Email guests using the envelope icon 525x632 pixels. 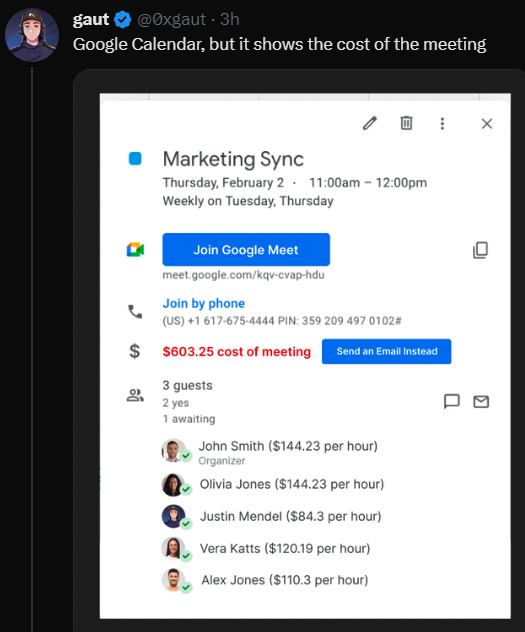(481, 402)
